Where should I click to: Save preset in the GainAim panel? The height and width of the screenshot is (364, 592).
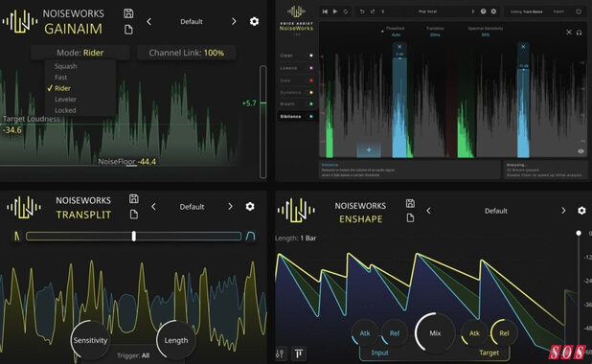(128, 13)
